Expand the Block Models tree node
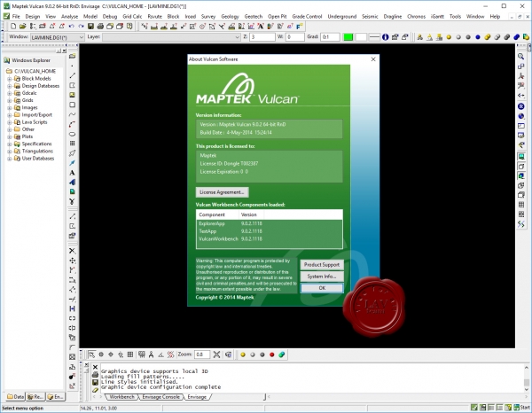Image resolution: width=532 pixels, height=413 pixels. (x=10, y=79)
